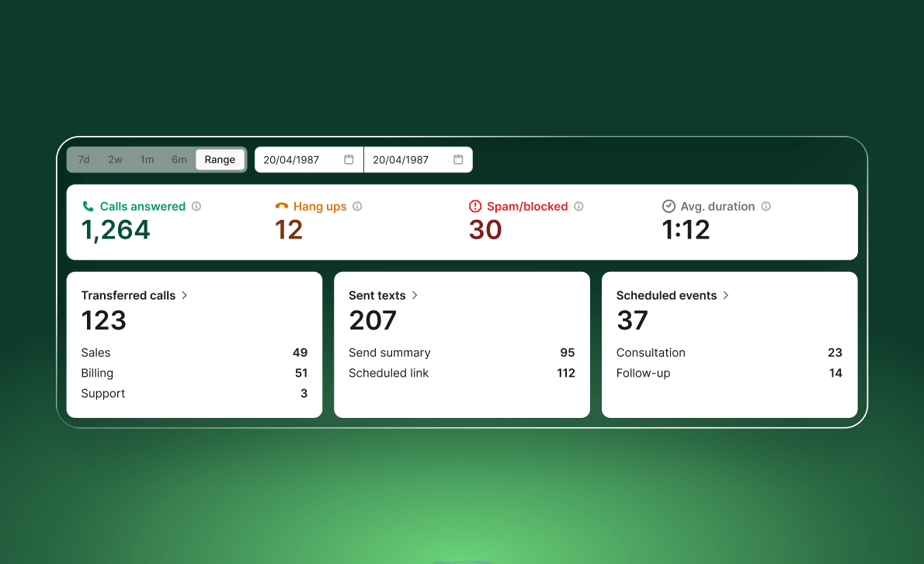The width and height of the screenshot is (924, 564).
Task: Click the orange hang-up receiver icon
Action: tap(281, 206)
